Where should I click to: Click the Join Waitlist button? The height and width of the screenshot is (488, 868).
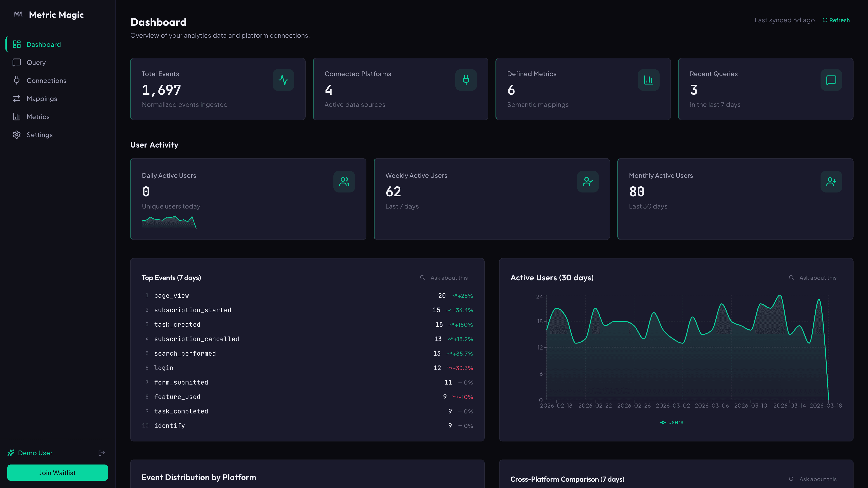point(57,472)
